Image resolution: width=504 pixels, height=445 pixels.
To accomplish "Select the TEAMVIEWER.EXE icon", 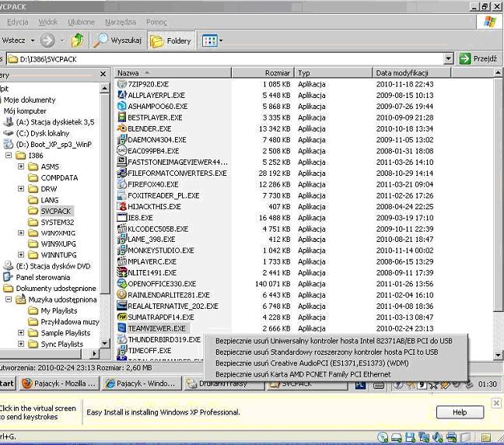I will pyautogui.click(x=122, y=328).
